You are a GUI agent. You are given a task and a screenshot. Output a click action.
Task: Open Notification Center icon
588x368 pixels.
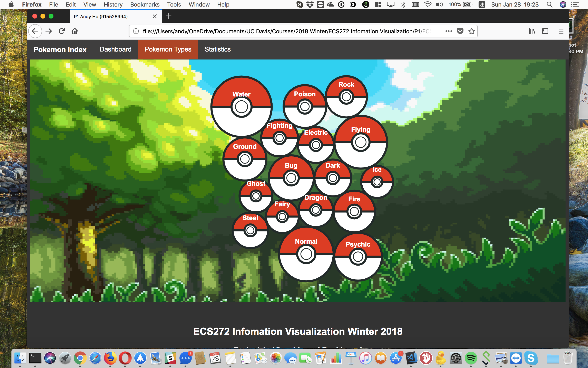click(x=575, y=4)
